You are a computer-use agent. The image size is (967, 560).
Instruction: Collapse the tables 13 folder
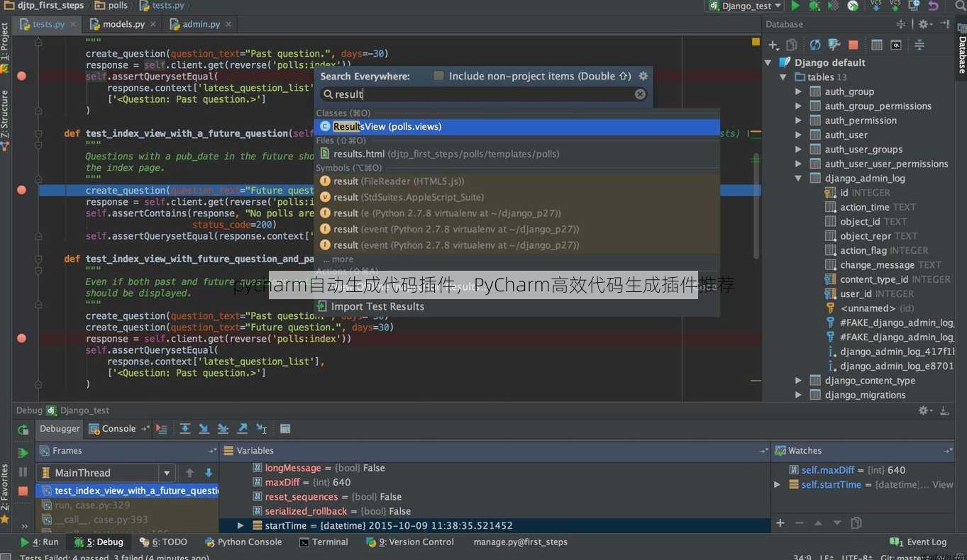click(783, 77)
